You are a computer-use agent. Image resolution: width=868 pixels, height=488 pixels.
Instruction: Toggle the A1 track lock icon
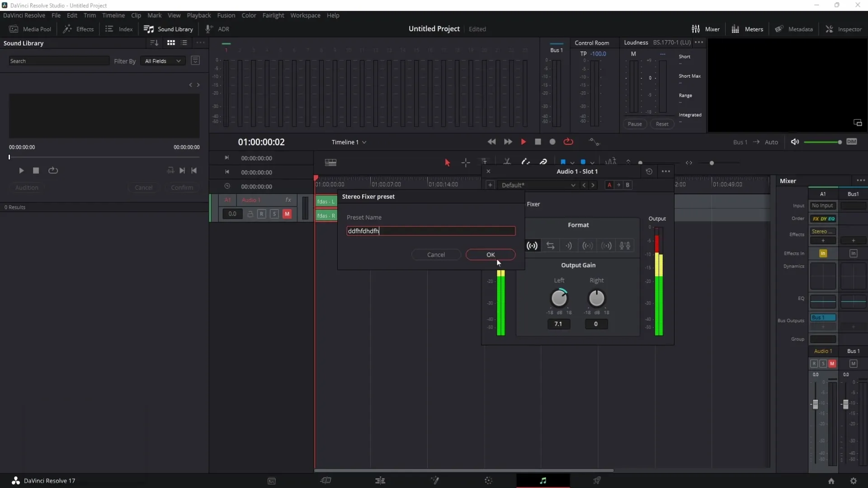coord(250,214)
